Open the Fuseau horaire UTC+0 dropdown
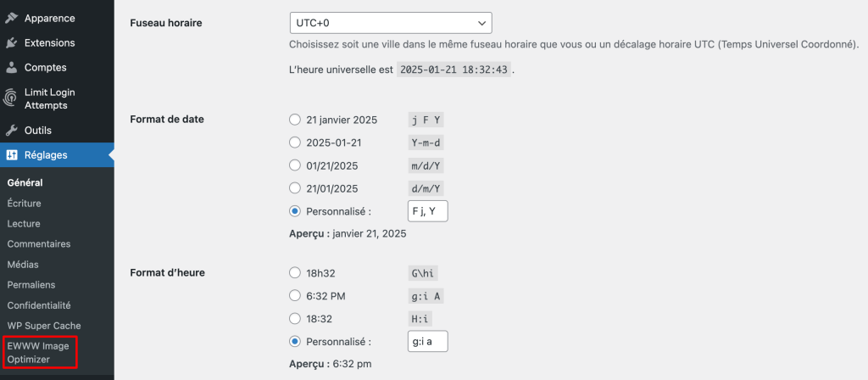This screenshot has width=868, height=380. 391,23
